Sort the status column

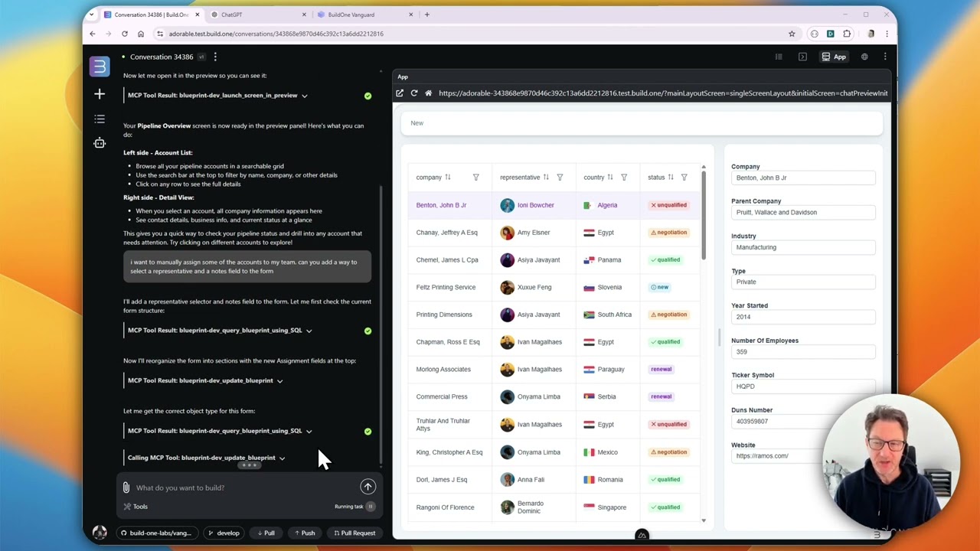click(671, 178)
